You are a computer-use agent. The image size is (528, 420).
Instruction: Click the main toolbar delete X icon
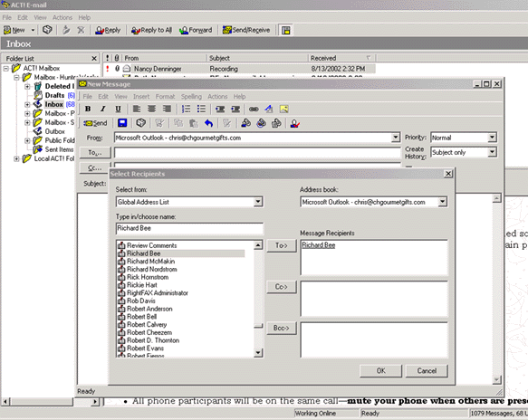click(x=82, y=30)
